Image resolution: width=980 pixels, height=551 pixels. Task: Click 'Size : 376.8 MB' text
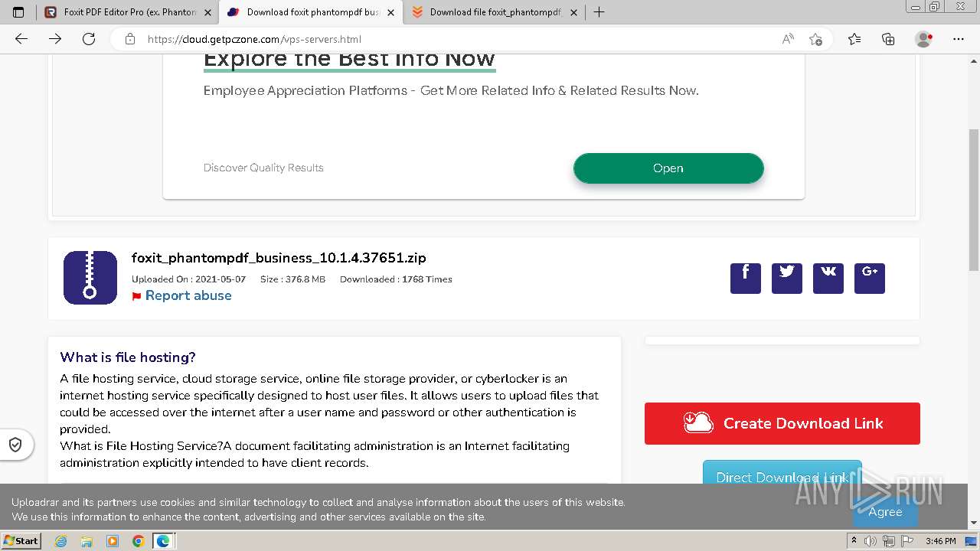(292, 279)
